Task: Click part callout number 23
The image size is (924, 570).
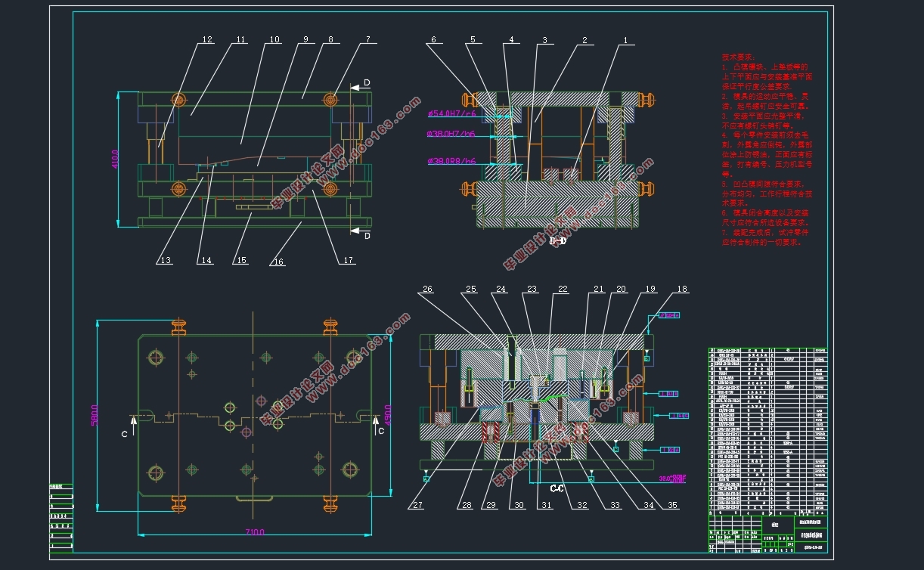Action: 532,290
